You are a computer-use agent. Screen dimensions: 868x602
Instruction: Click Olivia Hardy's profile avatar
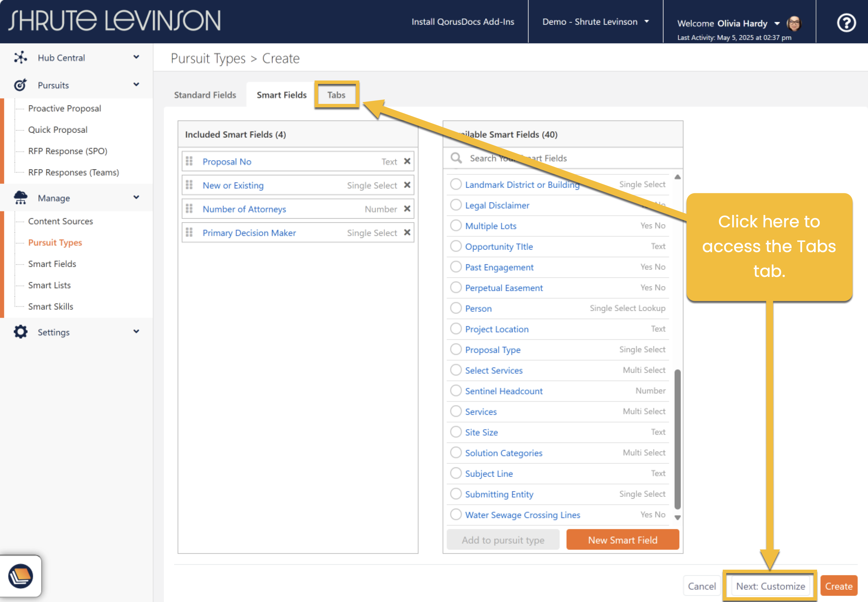tap(794, 23)
